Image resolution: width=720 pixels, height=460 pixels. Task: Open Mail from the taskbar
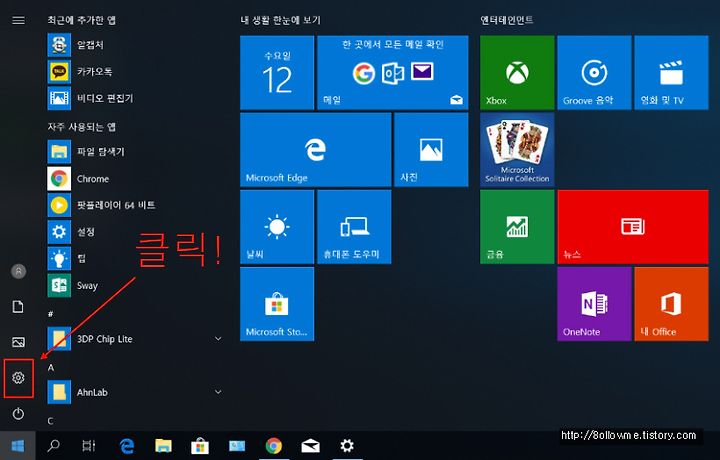click(310, 445)
